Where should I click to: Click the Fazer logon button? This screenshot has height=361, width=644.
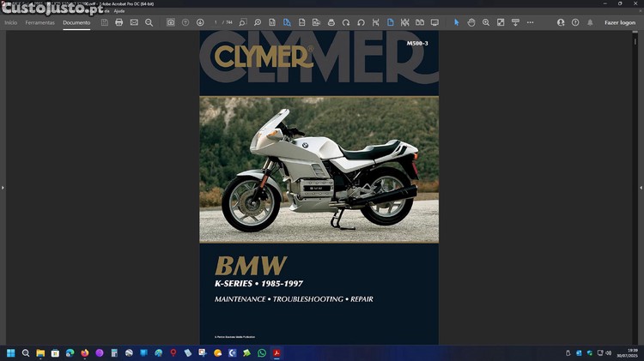pos(620,22)
